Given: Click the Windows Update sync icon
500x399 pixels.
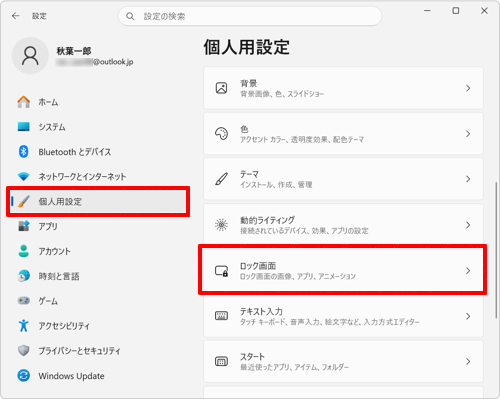Looking at the screenshot, I should click(24, 376).
